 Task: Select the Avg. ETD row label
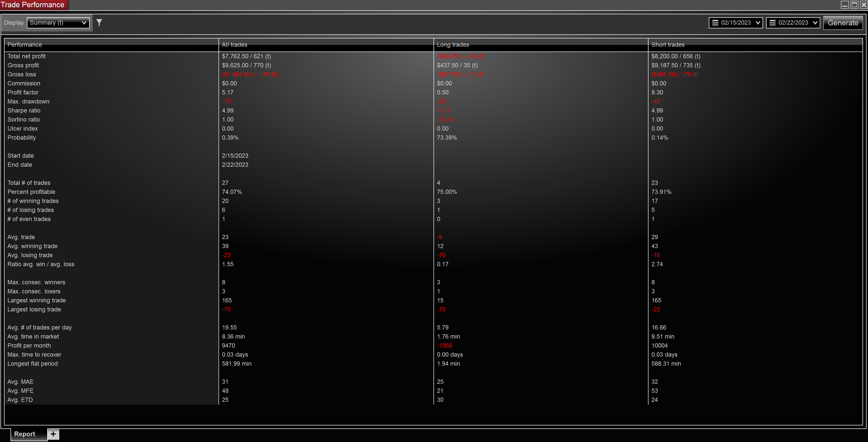(x=20, y=400)
